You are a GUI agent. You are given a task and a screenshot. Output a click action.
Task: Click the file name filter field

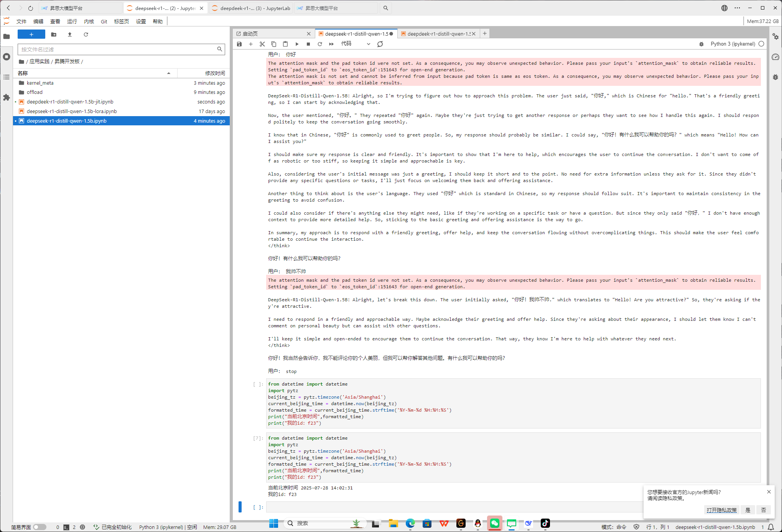tap(117, 49)
